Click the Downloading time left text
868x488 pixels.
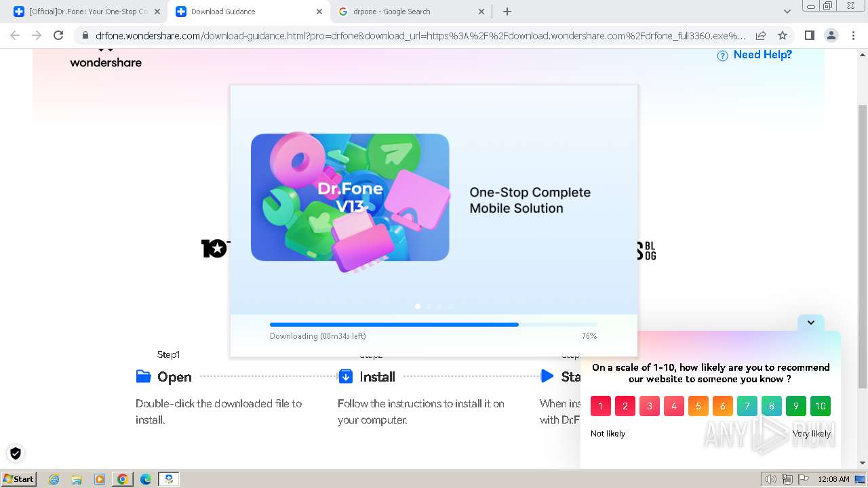(318, 336)
